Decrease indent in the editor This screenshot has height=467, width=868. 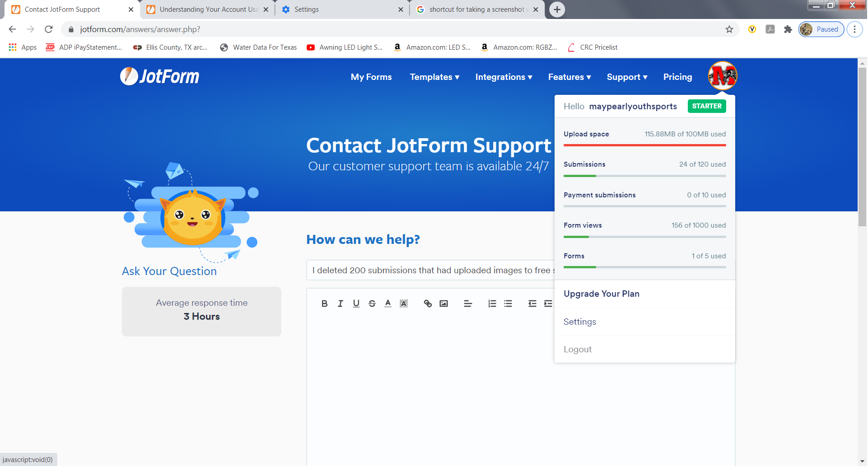click(x=532, y=304)
